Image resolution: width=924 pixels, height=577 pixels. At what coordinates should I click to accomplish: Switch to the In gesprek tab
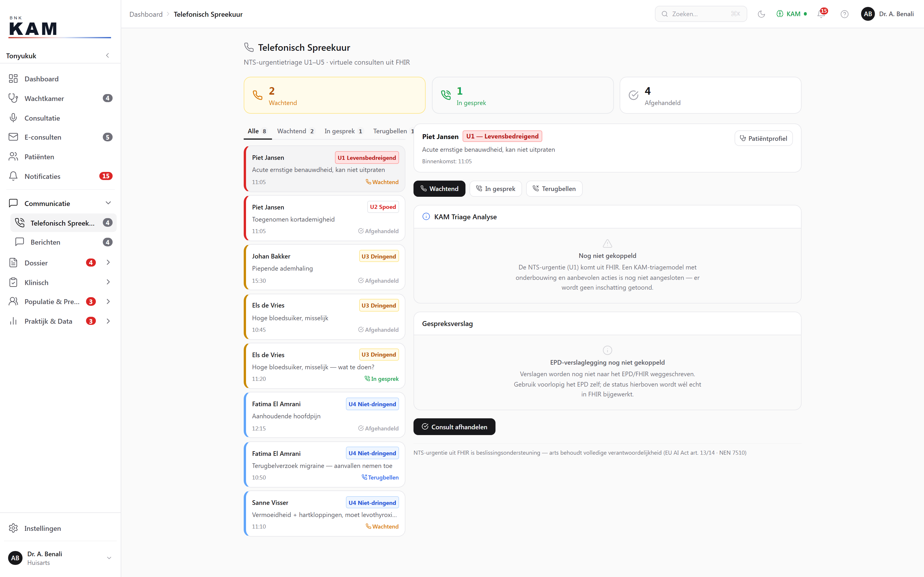[343, 131]
